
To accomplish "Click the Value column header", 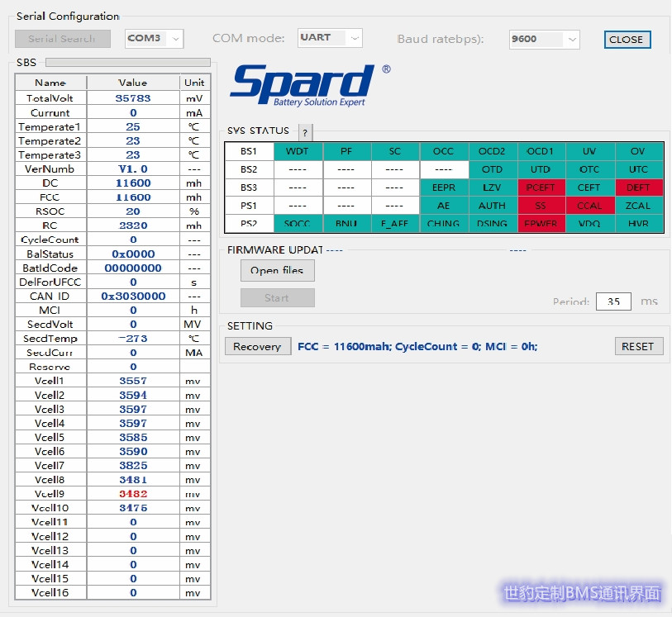I will [133, 83].
